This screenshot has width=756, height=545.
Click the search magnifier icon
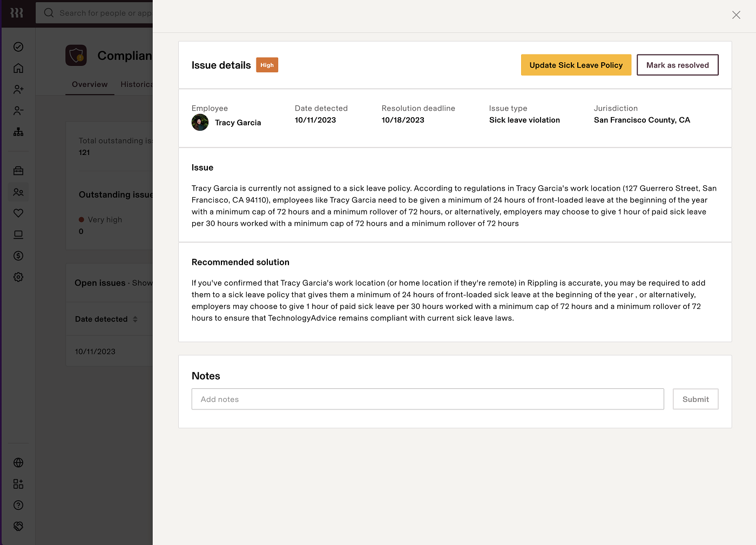(x=49, y=12)
